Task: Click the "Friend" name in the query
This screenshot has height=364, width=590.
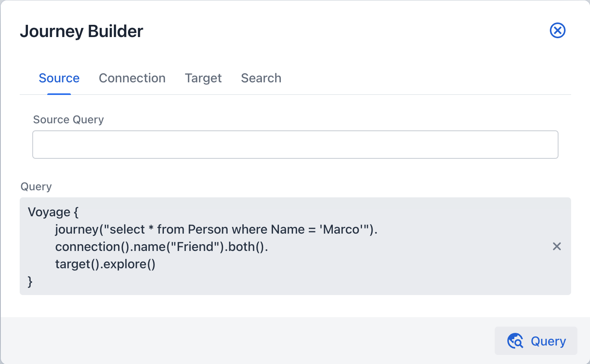Action: 195,247
